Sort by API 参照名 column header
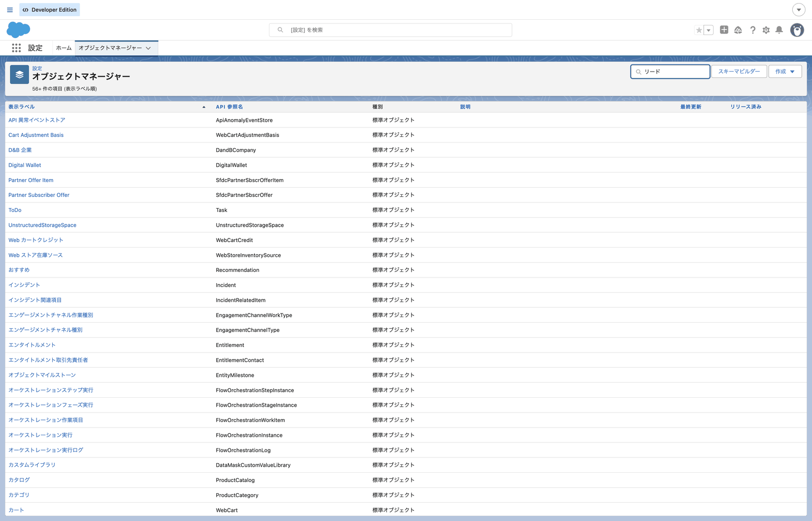Viewport: 812px width, 521px height. [229, 107]
